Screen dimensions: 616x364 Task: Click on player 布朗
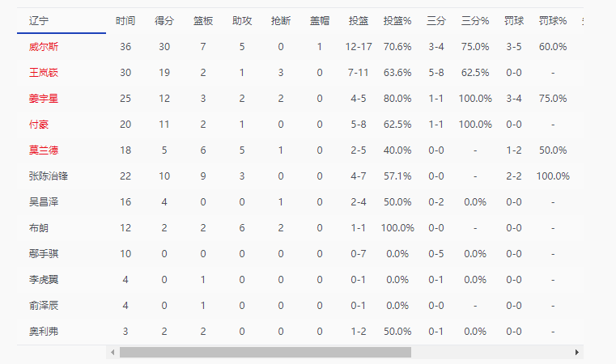coord(38,228)
